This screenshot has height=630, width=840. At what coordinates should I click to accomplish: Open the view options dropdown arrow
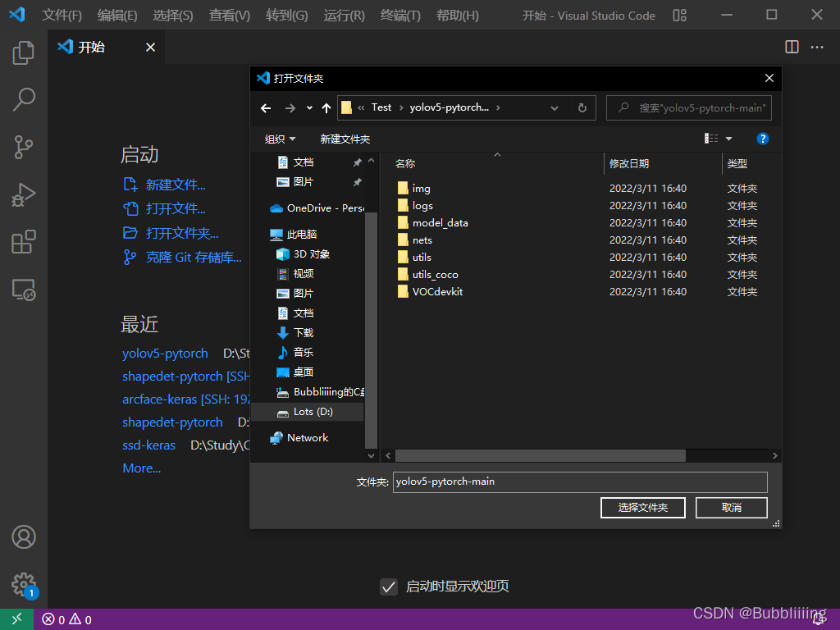point(728,139)
